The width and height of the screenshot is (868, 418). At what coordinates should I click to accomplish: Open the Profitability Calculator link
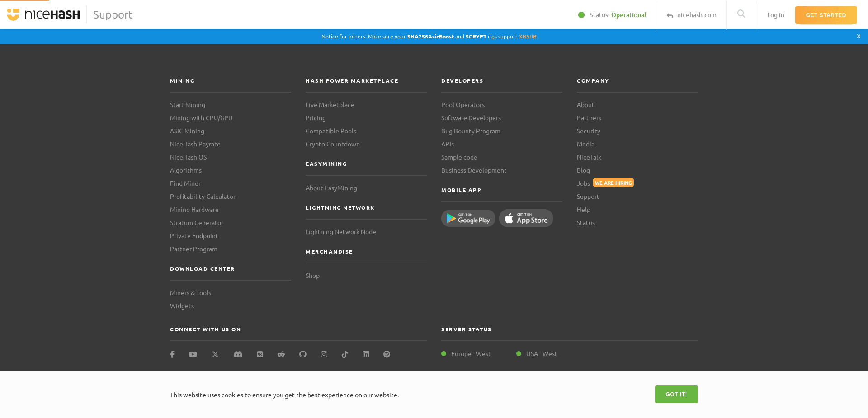pos(203,196)
